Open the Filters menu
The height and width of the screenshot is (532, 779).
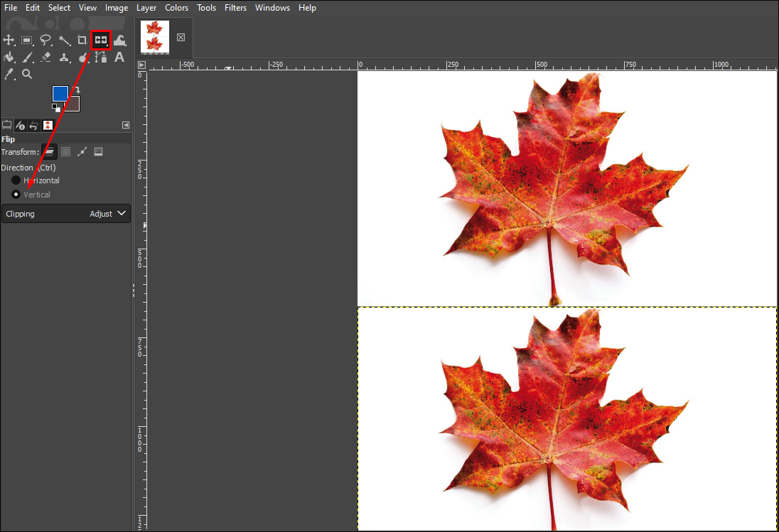(x=235, y=7)
